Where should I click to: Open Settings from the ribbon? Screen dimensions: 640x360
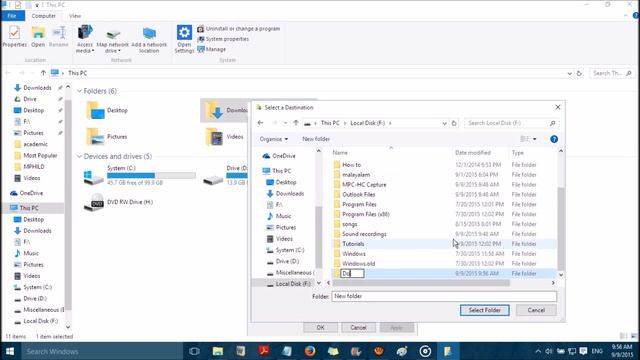[184, 39]
